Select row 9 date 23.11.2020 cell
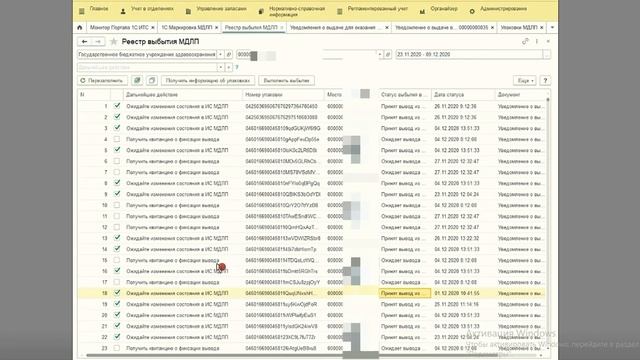Screen dimensions: 640x360 [462, 194]
